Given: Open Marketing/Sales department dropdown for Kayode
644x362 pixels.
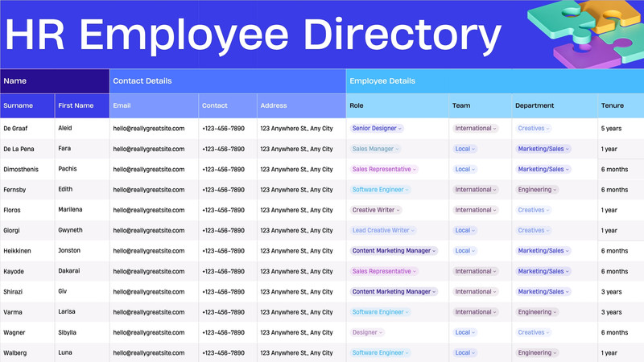Looking at the screenshot, I should [543, 271].
